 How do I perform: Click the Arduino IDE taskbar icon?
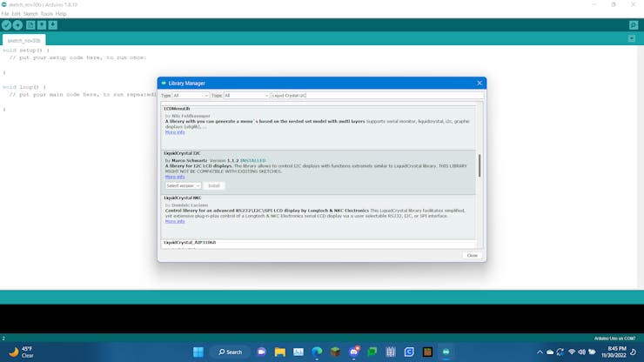446,352
